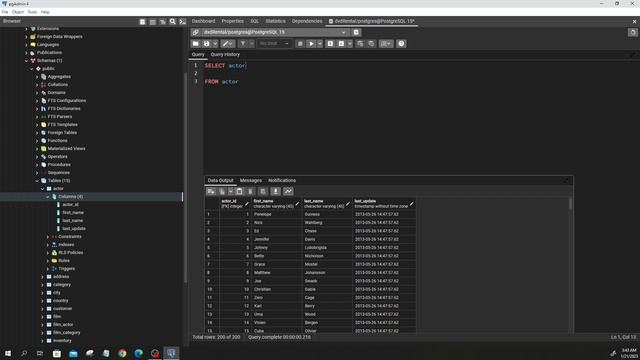Click the data output vertical scrollbar
The image size is (640, 360).
[x=570, y=204]
